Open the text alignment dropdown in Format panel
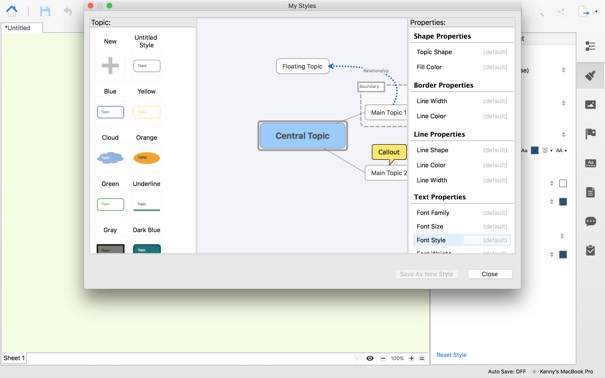This screenshot has height=378, width=605. coord(547,150)
